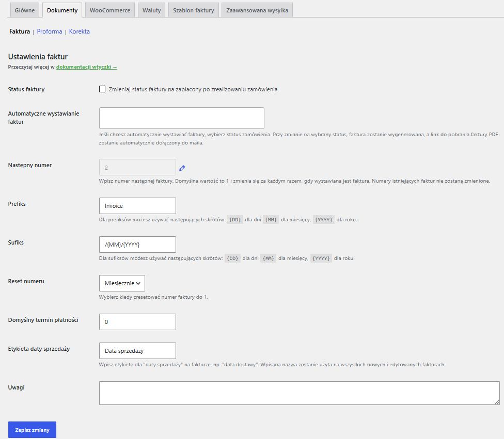The image size is (504, 439).
Task: Select the Szablon faktury tab
Action: tap(194, 10)
